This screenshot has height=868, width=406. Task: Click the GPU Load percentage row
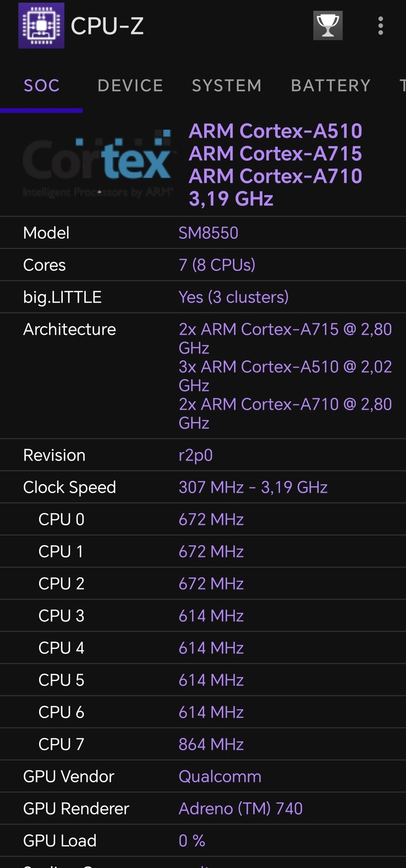(192, 840)
